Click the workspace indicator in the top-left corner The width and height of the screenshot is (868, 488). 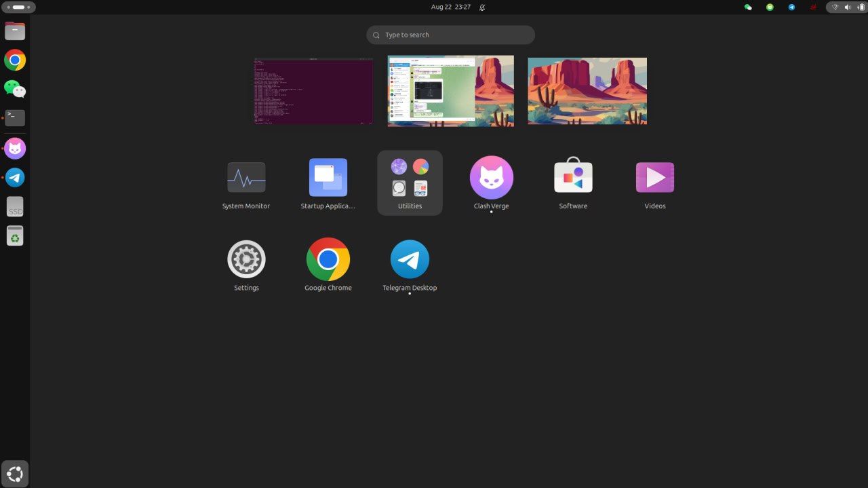coord(18,7)
